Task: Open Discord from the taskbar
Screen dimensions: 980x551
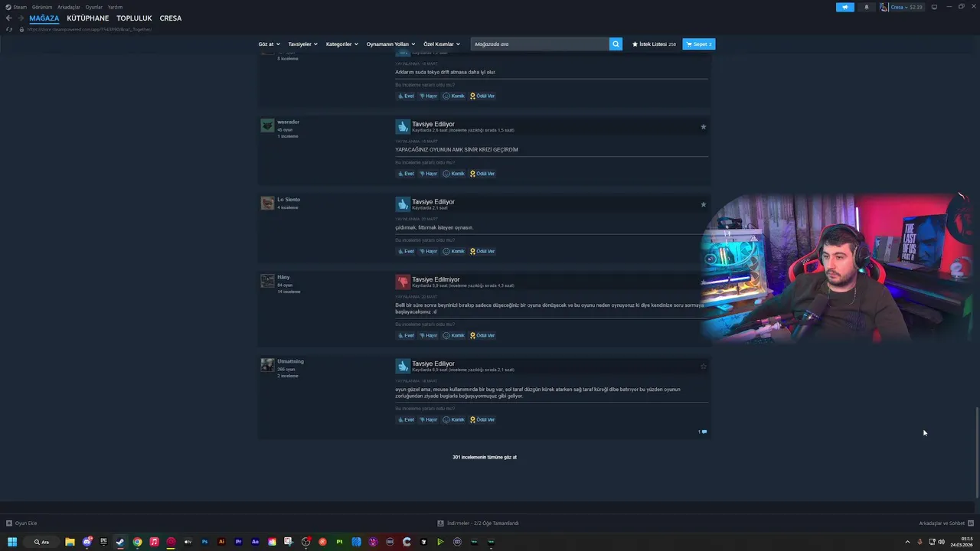Action: (x=87, y=542)
